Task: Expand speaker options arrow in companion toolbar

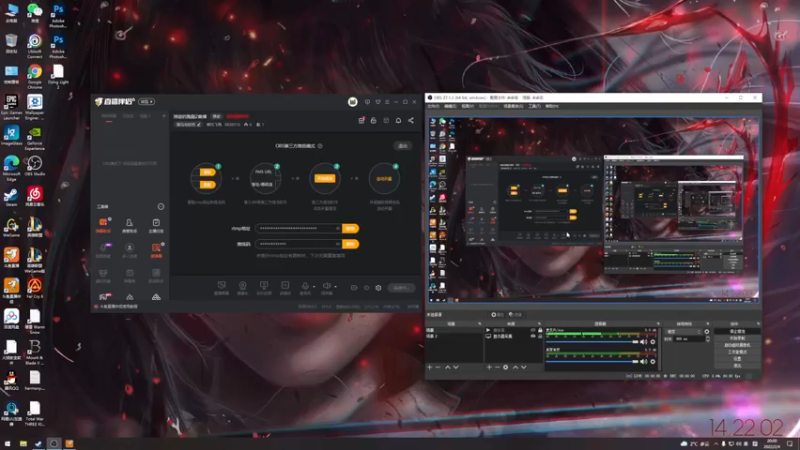Action: (x=335, y=287)
